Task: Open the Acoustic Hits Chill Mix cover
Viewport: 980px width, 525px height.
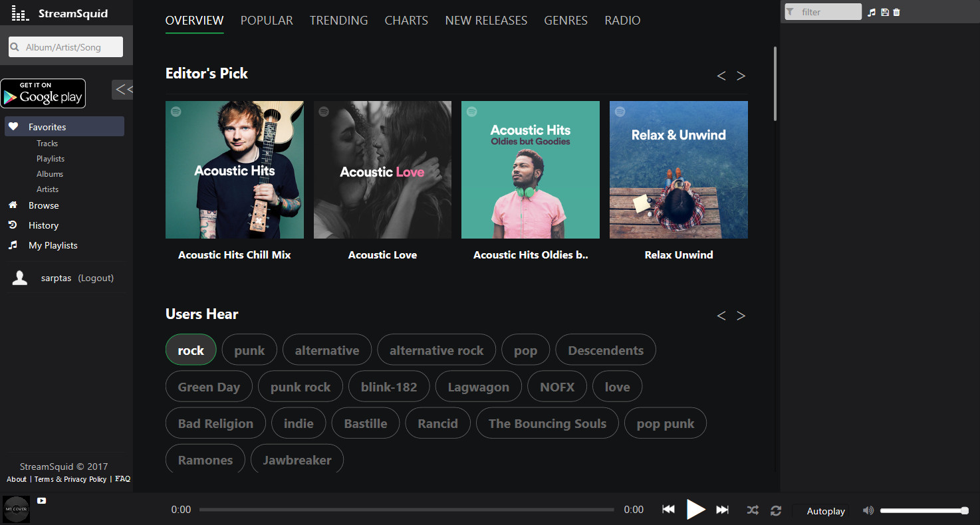Action: coord(235,169)
